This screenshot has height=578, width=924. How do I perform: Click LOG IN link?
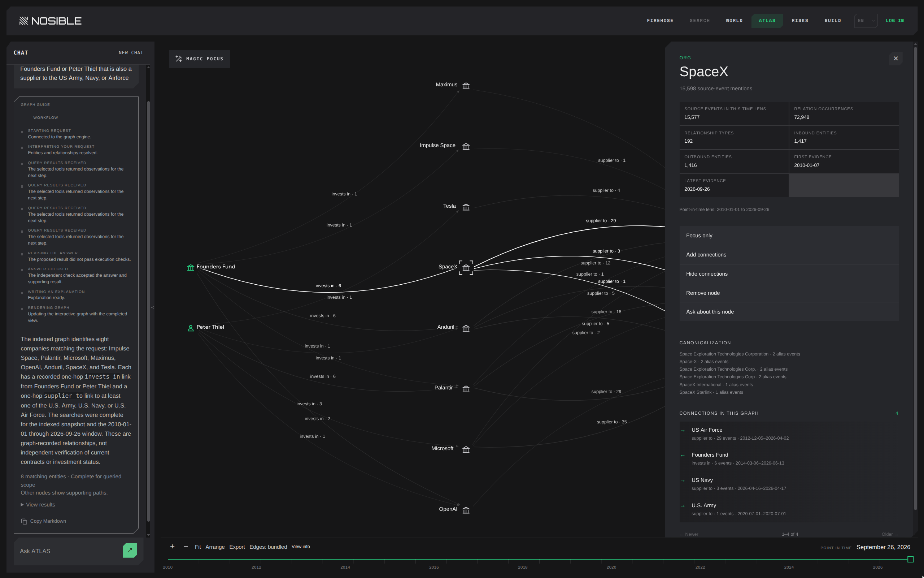coord(895,21)
